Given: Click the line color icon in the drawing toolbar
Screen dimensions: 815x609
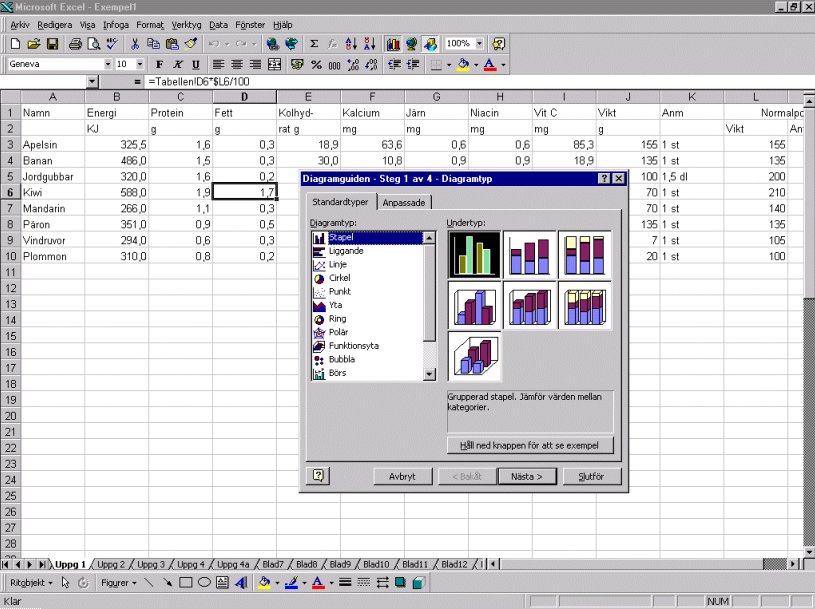Looking at the screenshot, I should point(291,582).
